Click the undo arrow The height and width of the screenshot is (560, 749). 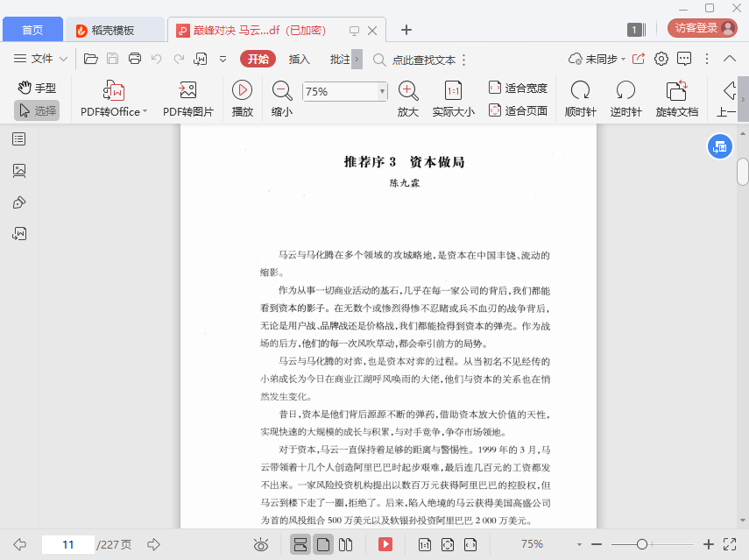[x=156, y=59]
